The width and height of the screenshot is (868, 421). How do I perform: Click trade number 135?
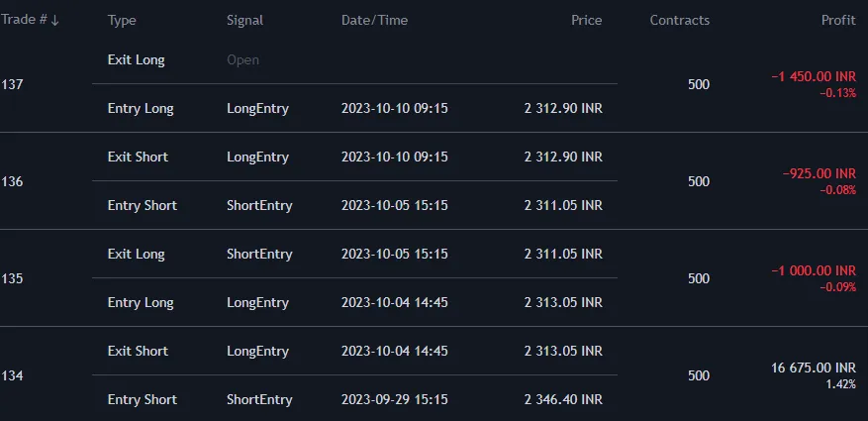pyautogui.click(x=12, y=278)
